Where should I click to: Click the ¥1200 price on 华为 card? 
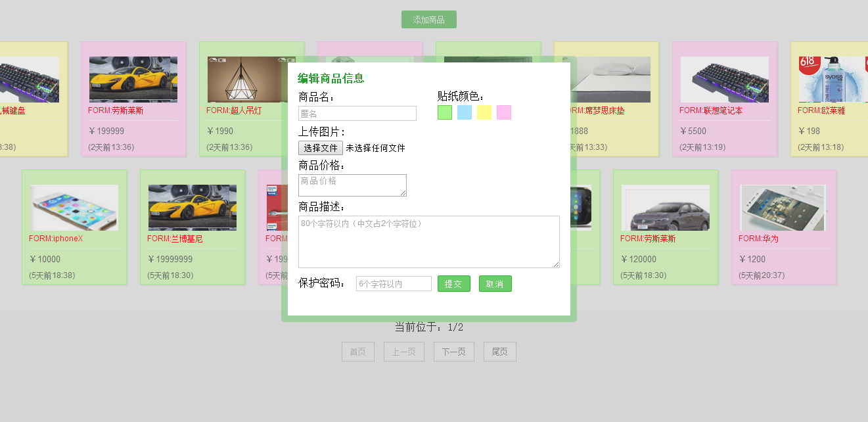click(x=752, y=259)
